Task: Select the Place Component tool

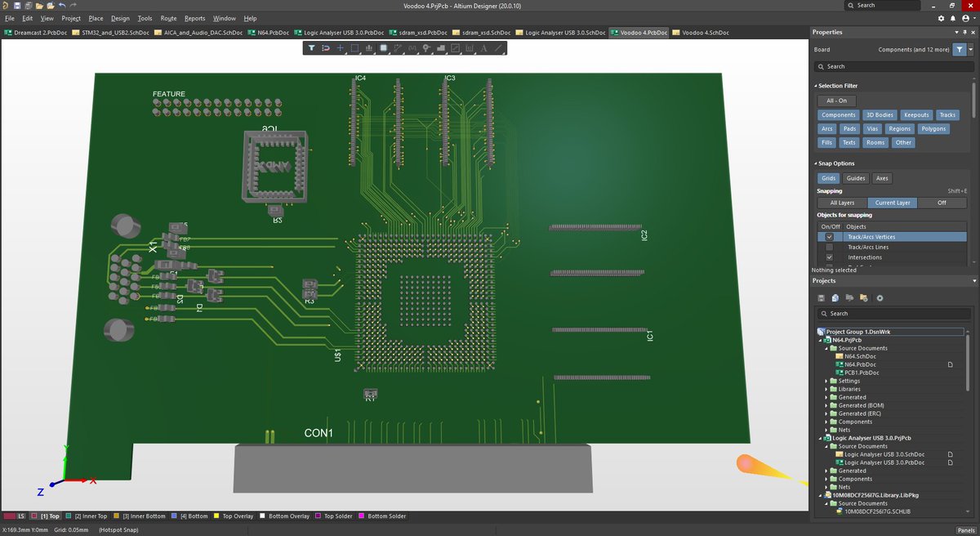Action: (383, 48)
